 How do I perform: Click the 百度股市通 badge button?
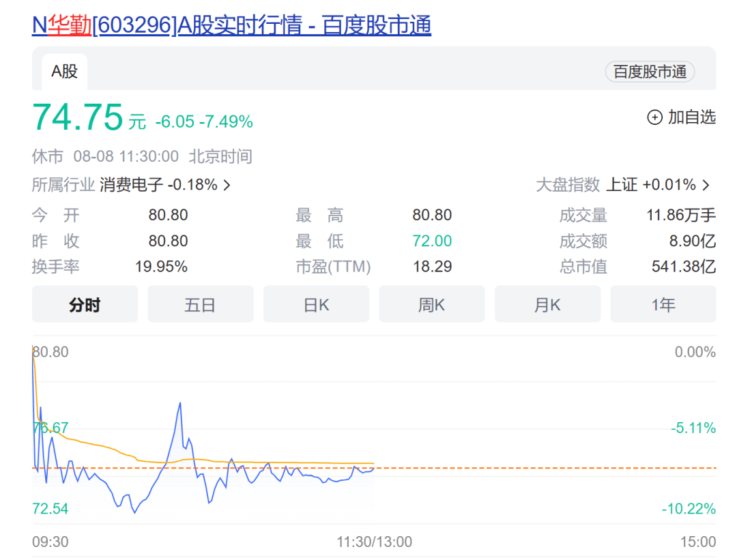coord(650,72)
